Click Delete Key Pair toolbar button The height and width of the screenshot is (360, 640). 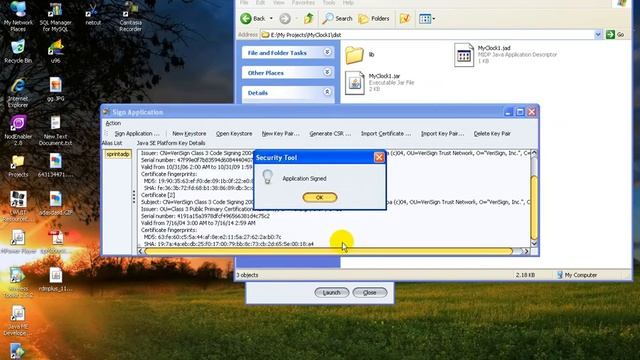tap(492, 133)
